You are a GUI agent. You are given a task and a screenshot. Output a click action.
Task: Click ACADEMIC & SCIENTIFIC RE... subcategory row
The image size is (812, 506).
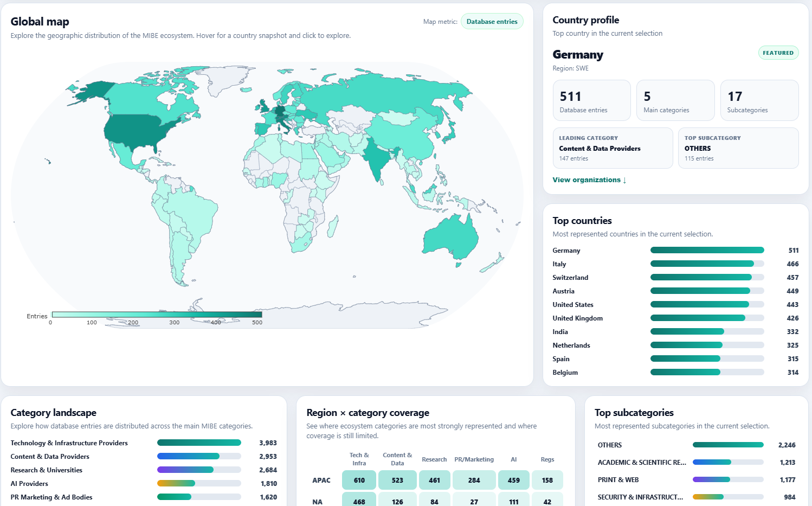tap(697, 462)
